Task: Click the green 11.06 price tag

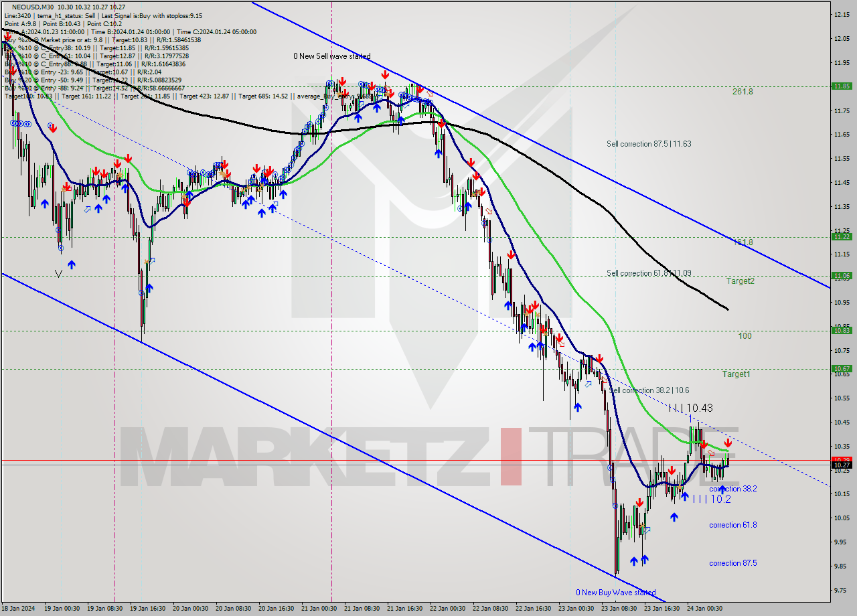Action: click(842, 275)
